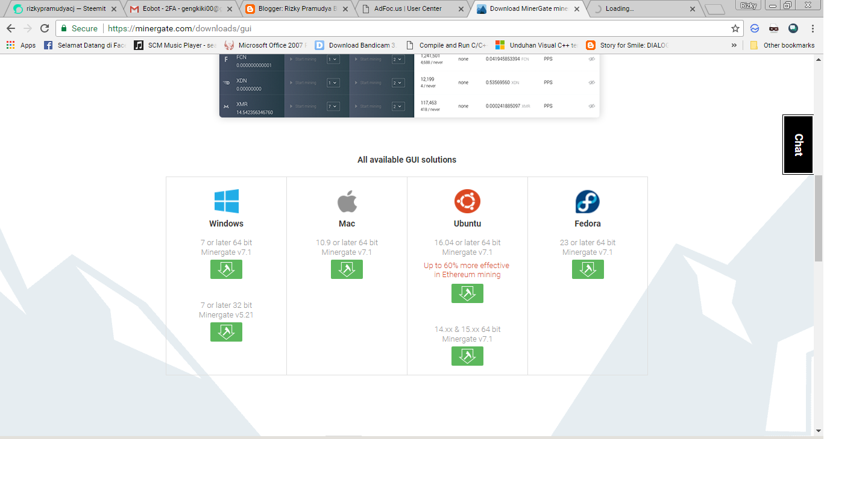
Task: Open the Unduhan Visual C++ bookmark
Action: pyautogui.click(x=536, y=45)
